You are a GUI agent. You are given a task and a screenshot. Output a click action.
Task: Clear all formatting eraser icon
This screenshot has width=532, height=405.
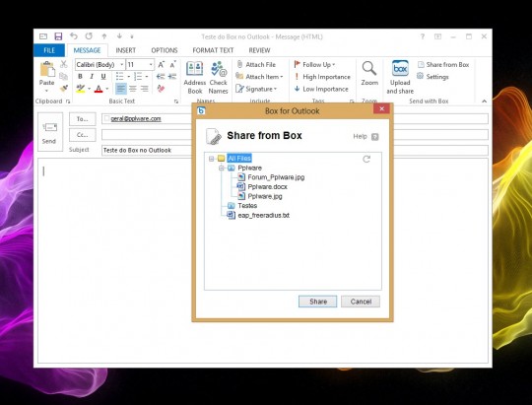[x=161, y=89]
